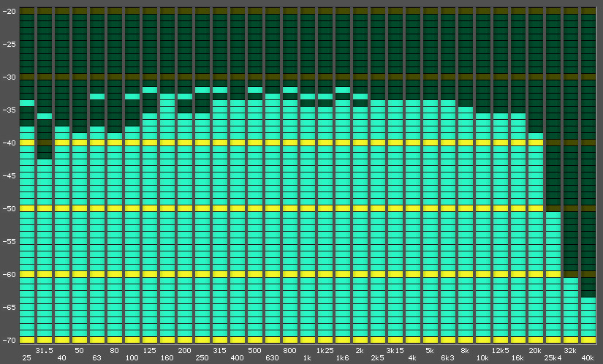Pick the '5k' frequency label

(430, 351)
